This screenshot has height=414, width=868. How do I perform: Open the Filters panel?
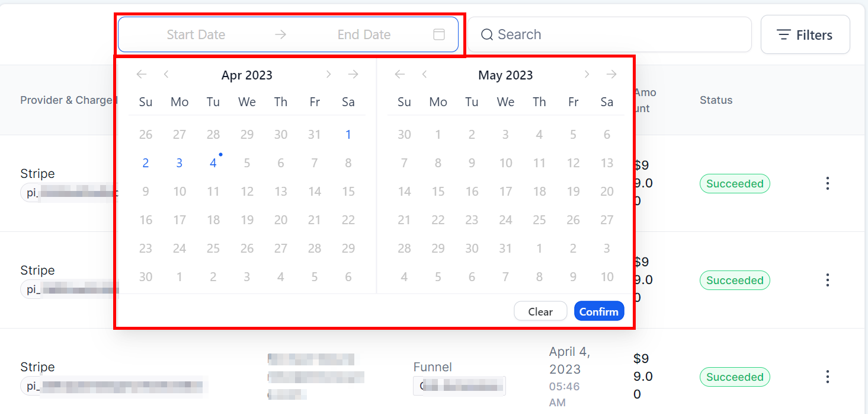pyautogui.click(x=805, y=35)
